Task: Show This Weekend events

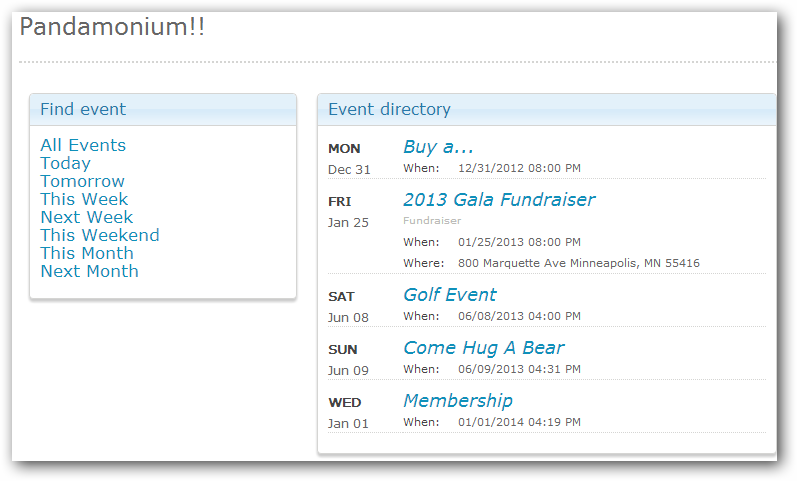Action: click(99, 236)
